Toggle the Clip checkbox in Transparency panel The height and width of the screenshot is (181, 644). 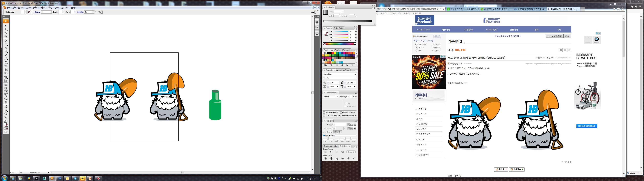(345, 103)
